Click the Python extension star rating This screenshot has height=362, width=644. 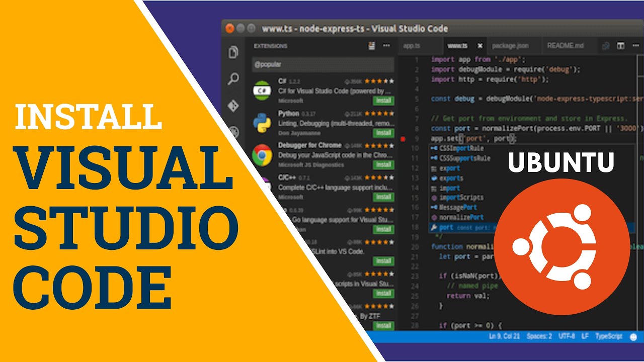coord(379,113)
